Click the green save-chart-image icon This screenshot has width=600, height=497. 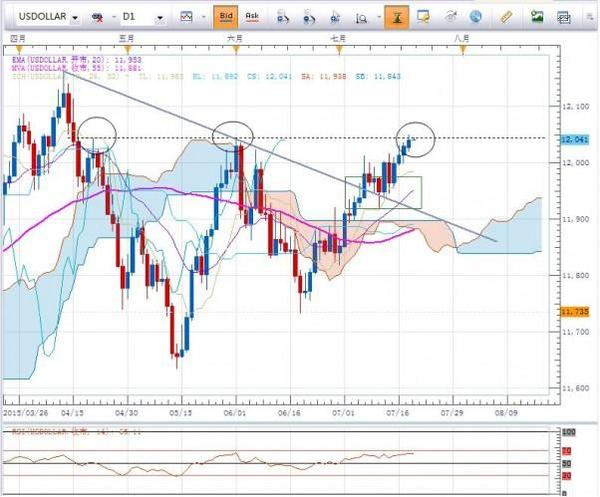(537, 17)
